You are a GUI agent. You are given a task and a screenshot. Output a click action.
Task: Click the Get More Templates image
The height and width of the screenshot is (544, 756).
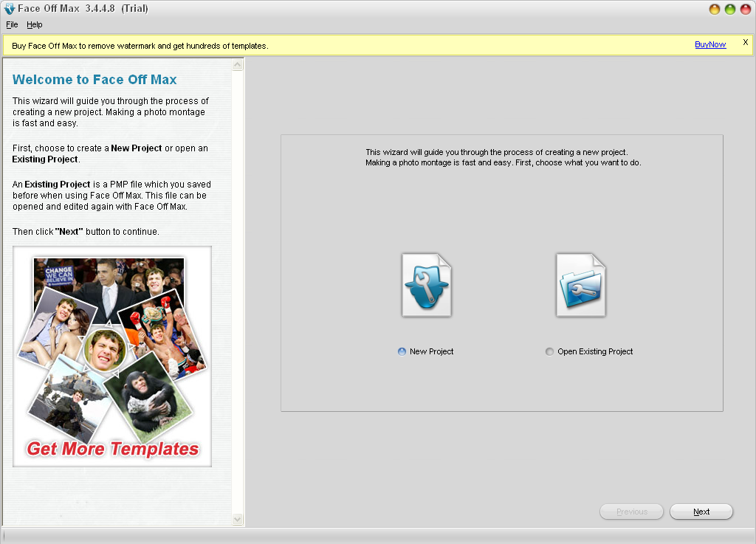click(x=112, y=357)
